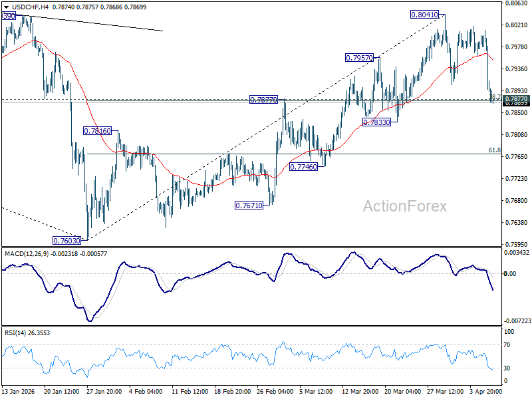The width and height of the screenshot is (532, 399).
Task: Click the 0.77650 price axis value
Action: [x=516, y=157]
